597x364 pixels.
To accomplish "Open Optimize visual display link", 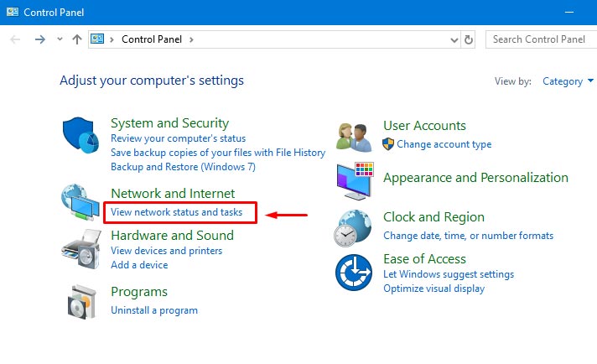I will [x=433, y=289].
